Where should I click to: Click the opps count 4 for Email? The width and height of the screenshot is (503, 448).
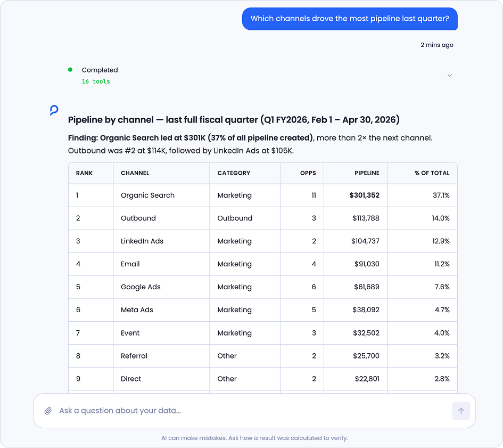click(x=314, y=264)
